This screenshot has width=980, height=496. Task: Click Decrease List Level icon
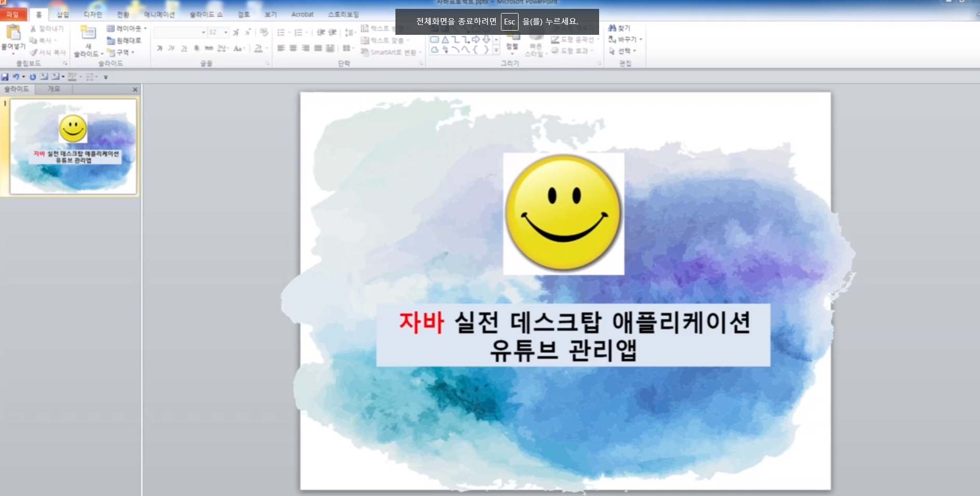(321, 32)
